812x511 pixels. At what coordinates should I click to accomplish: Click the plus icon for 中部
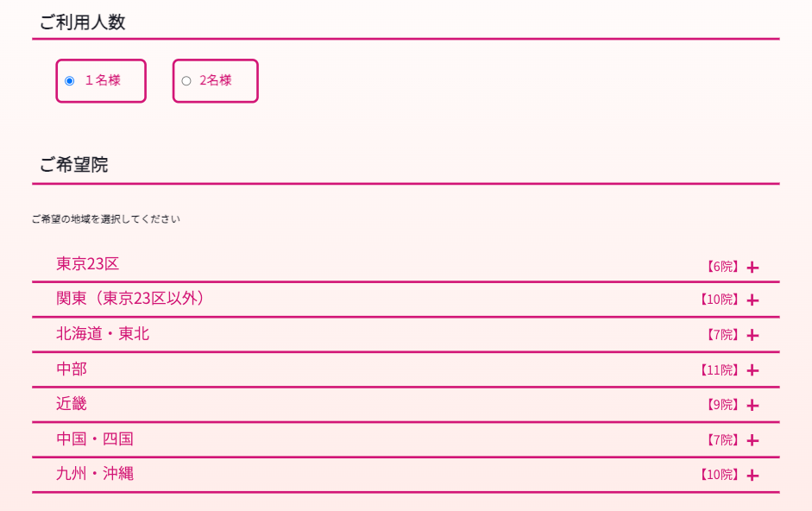752,370
